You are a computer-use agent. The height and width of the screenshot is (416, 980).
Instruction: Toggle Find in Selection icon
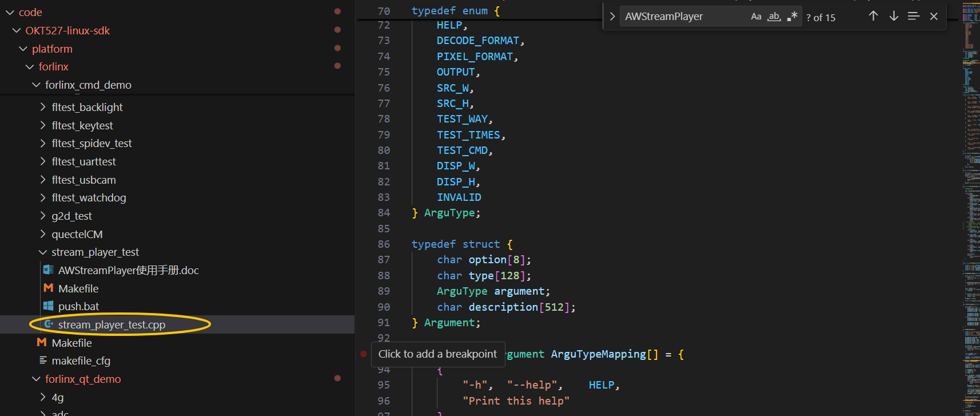coord(914,16)
